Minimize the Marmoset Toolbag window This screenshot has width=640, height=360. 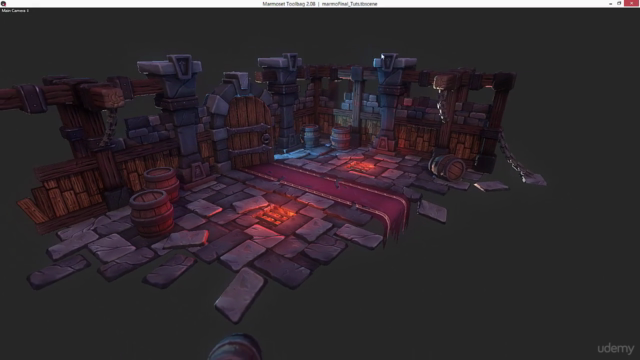pos(611,3)
